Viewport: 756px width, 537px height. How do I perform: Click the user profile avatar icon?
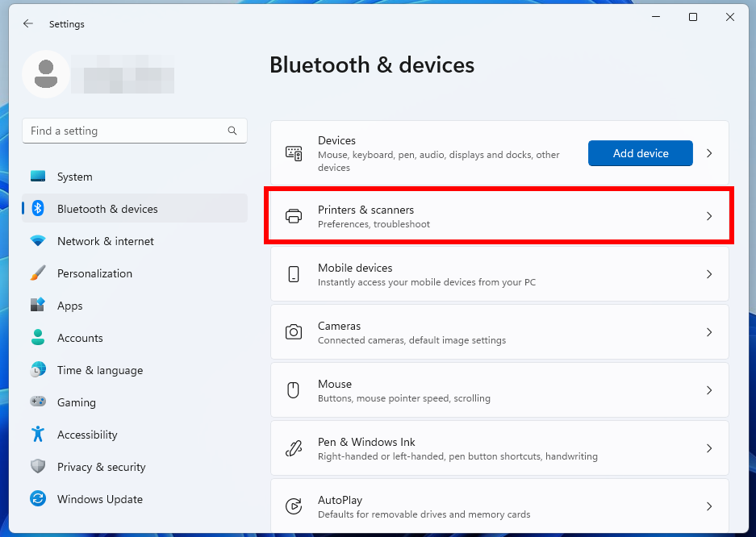click(46, 74)
